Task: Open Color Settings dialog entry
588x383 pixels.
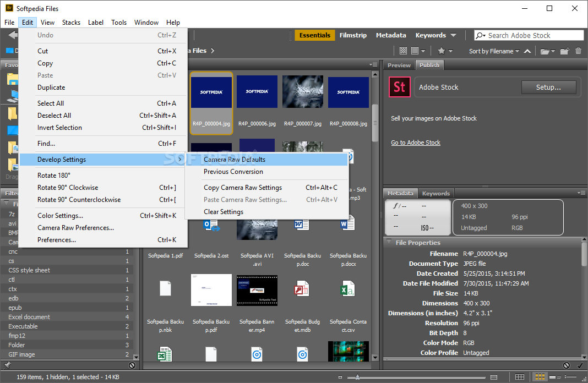Action: click(102, 216)
